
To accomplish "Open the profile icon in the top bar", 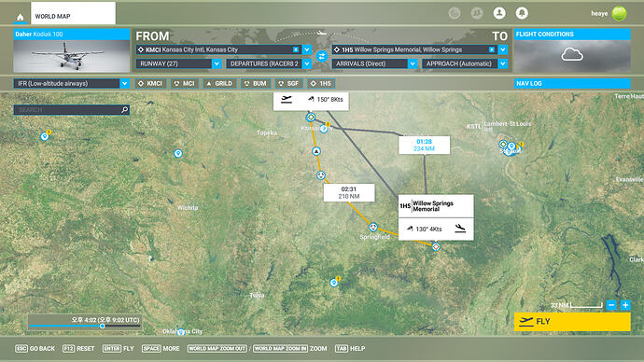I will click(x=499, y=14).
